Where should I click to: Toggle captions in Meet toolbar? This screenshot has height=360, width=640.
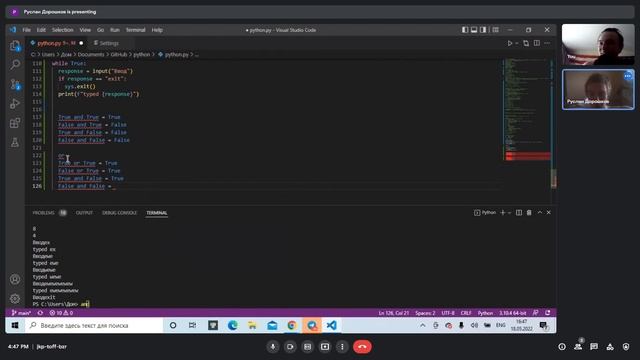[307, 347]
